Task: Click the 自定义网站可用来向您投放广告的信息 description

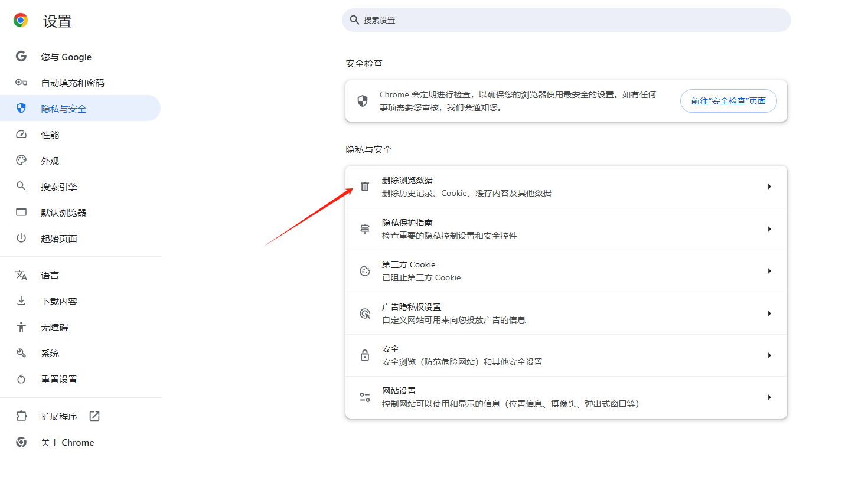Action: (x=453, y=320)
